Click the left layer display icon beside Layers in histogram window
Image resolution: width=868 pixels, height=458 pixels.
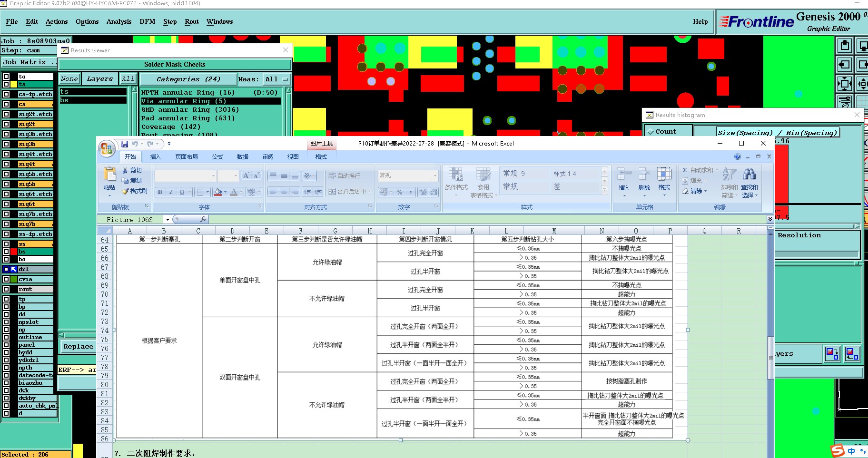point(832,353)
